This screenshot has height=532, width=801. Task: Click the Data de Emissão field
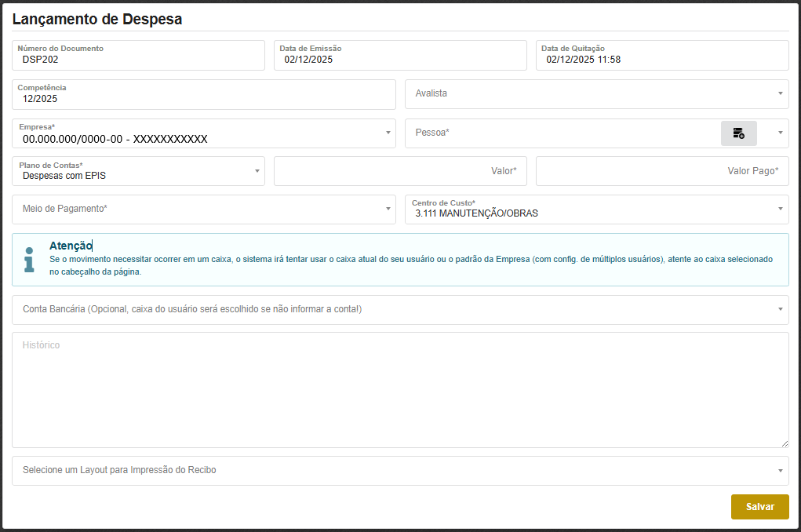(400, 60)
